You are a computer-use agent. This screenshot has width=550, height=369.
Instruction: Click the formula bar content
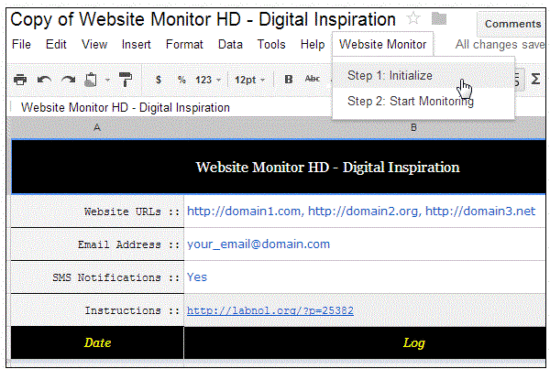pos(125,107)
